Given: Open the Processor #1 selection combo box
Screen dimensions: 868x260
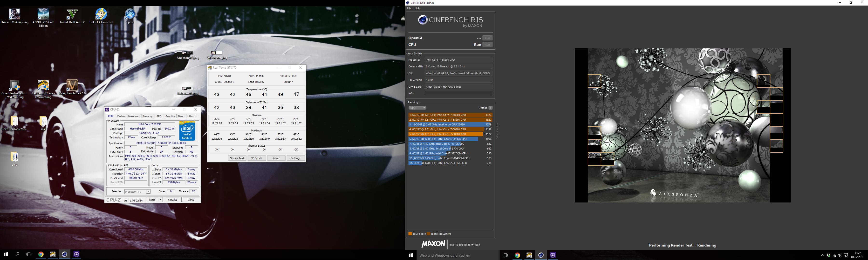Looking at the screenshot, I should click(137, 192).
